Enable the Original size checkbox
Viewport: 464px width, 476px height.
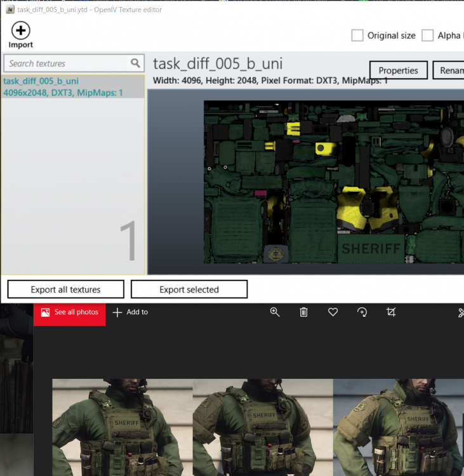(x=357, y=36)
